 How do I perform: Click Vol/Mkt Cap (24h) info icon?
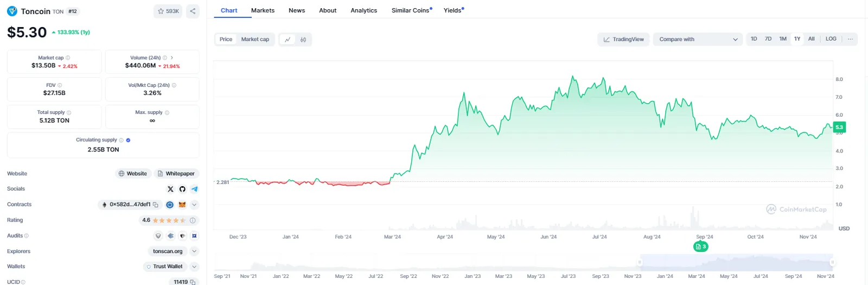point(174,85)
